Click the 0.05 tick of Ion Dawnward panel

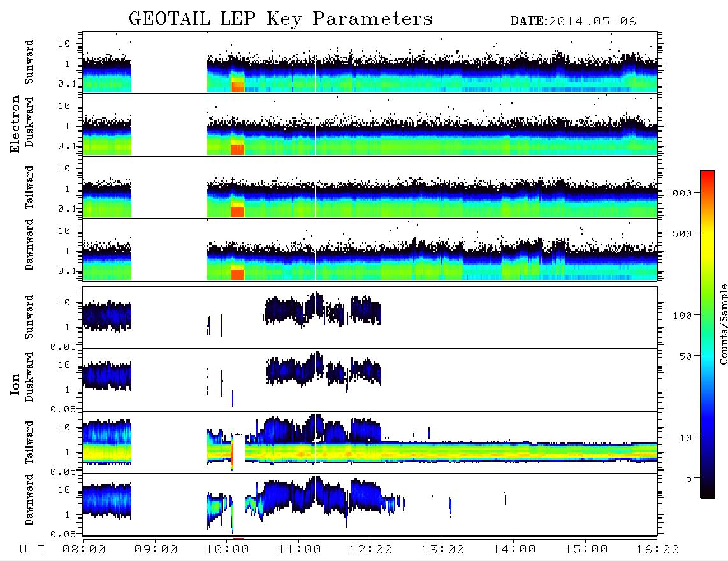[x=63, y=534]
